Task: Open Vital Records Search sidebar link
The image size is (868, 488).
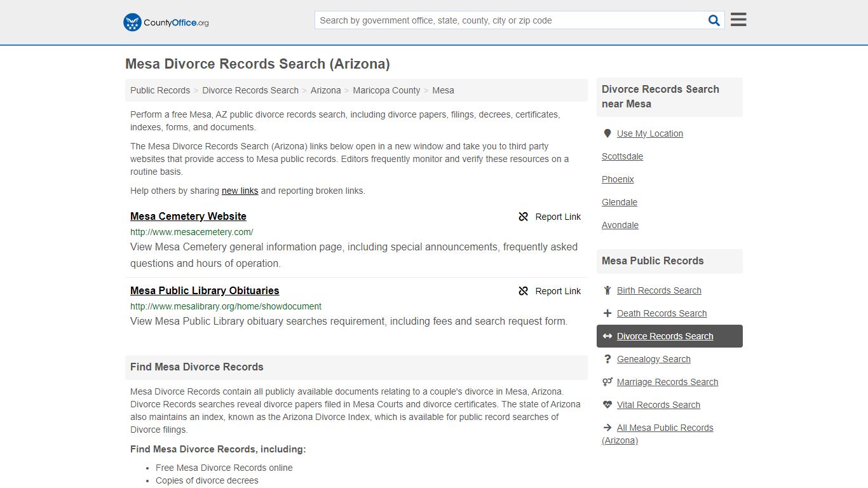Action: (x=658, y=405)
